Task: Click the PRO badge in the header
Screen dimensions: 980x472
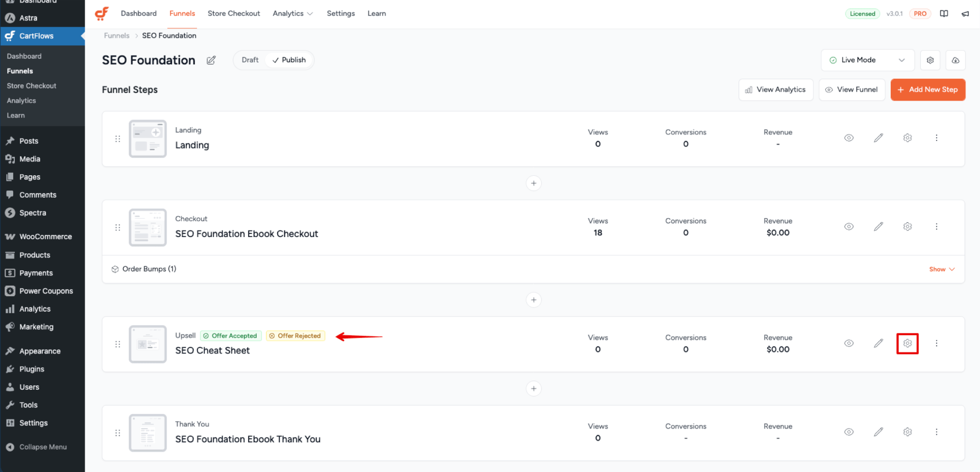Action: pos(920,14)
